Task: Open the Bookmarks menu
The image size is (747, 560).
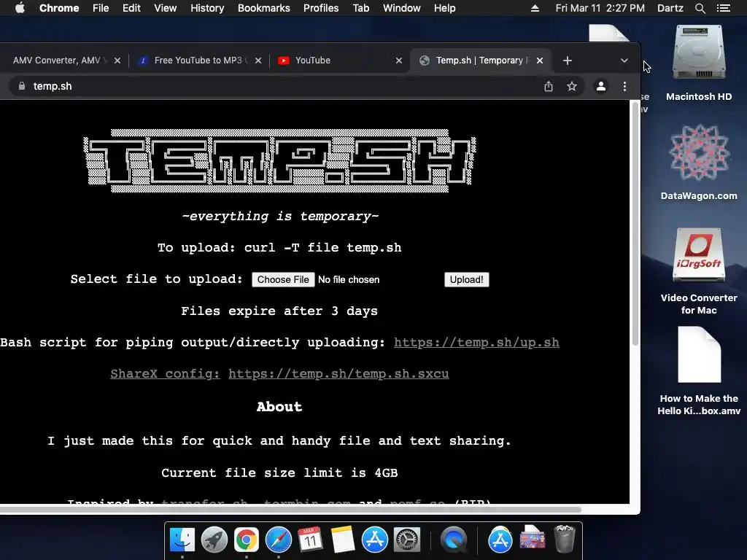Action: point(263,8)
